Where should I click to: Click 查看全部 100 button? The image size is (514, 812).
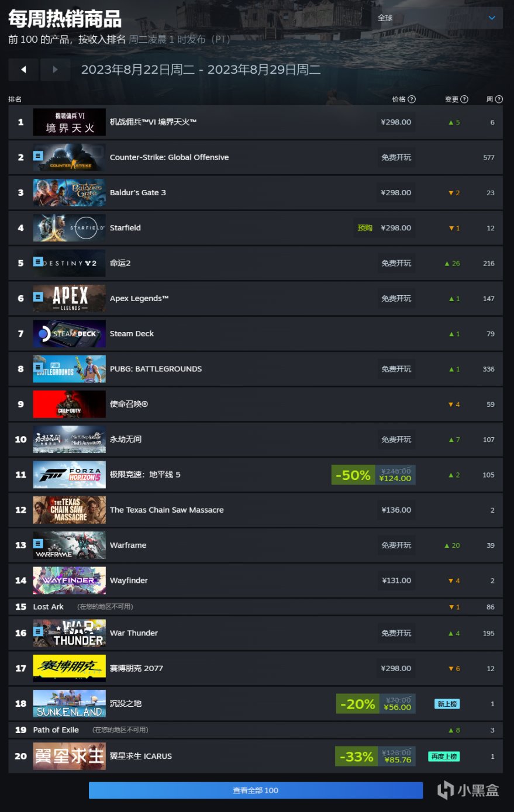256,790
